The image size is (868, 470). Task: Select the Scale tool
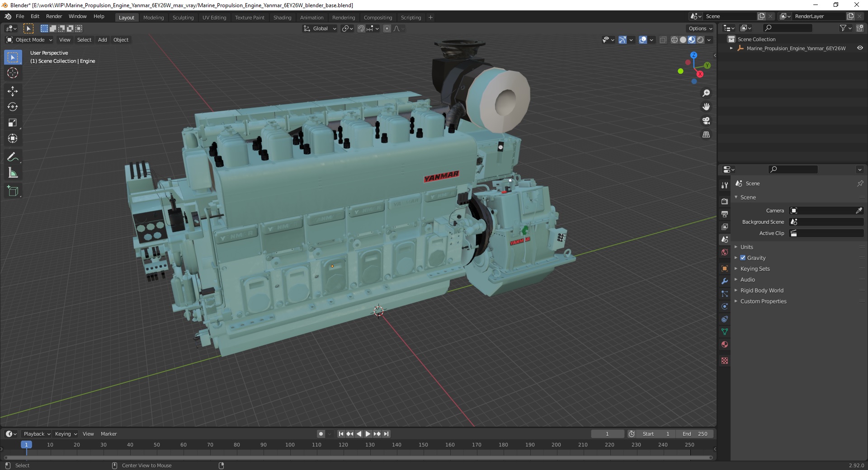[x=13, y=123]
